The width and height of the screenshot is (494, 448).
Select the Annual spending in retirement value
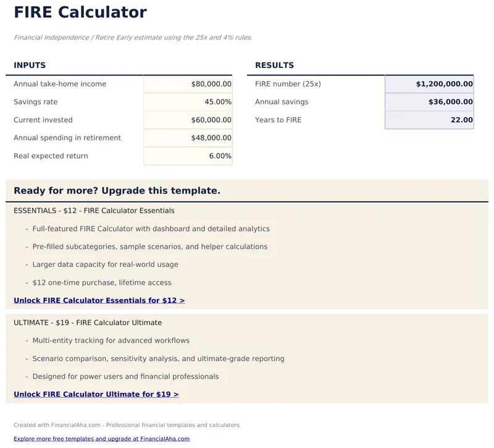pyautogui.click(x=188, y=138)
